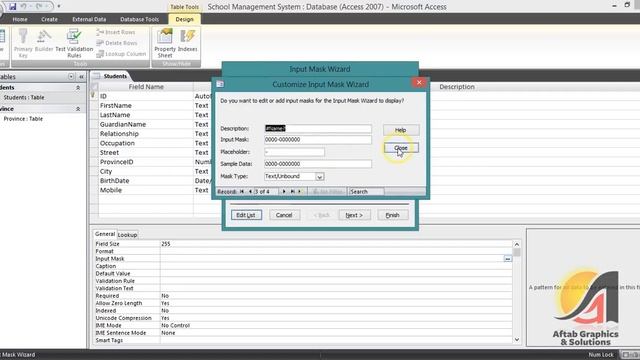Click the Required property value
This screenshot has height=360, width=640.
165,296
